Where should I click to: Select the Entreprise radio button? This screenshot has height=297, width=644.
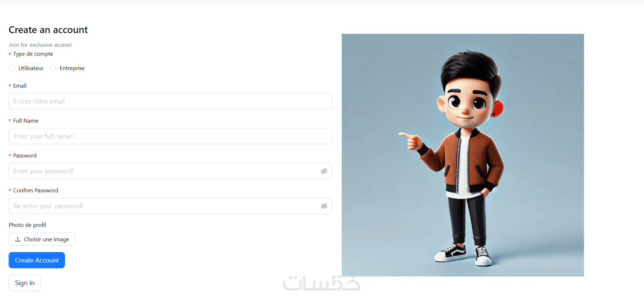[x=53, y=68]
